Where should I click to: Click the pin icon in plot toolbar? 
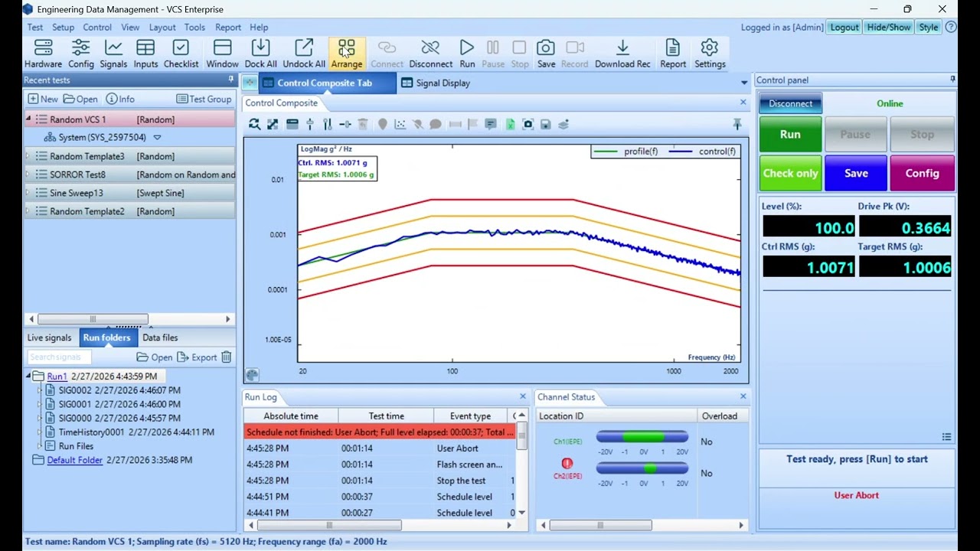(x=737, y=124)
